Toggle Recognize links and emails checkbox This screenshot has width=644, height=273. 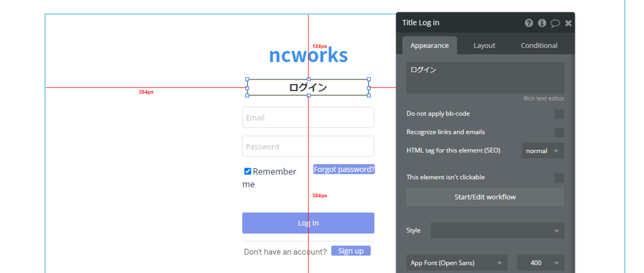coord(559,132)
